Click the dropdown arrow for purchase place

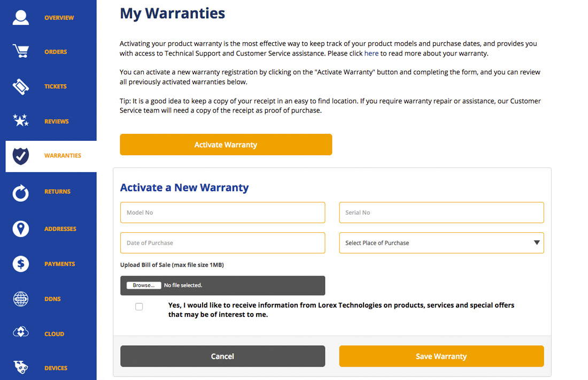[537, 242]
